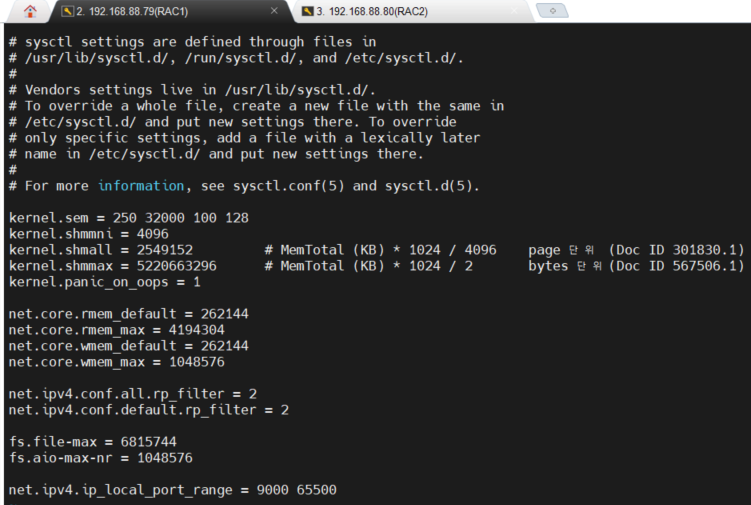Click 'sysctl.conf(5)' in the comment
The width and height of the screenshot is (751, 505).
tap(289, 186)
